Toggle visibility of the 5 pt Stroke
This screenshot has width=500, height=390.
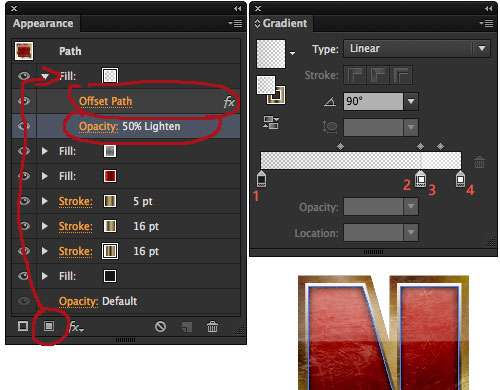(x=24, y=201)
